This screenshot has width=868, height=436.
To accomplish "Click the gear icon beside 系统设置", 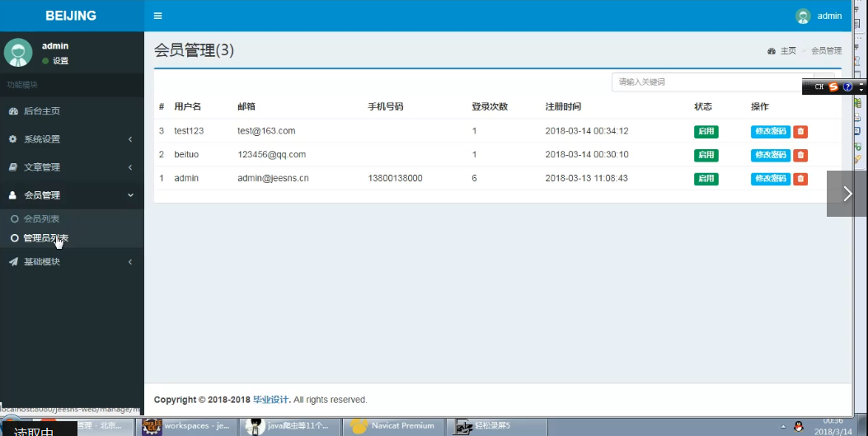I will click(12, 139).
